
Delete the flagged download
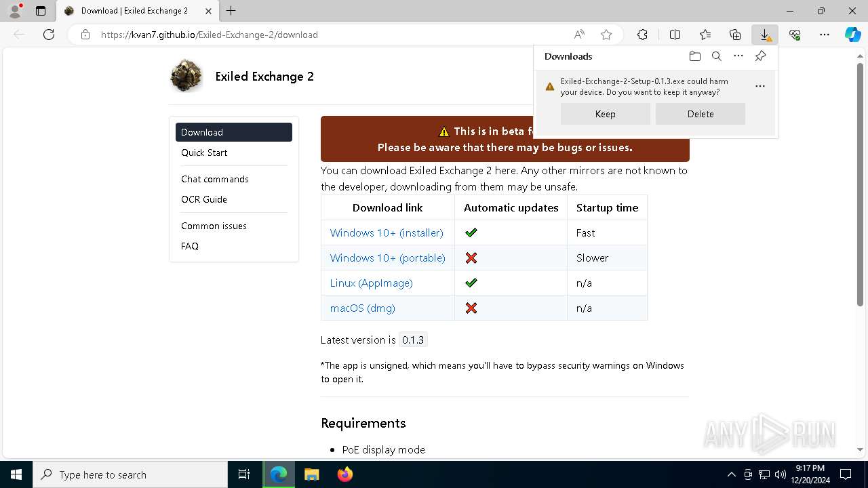[x=701, y=114]
